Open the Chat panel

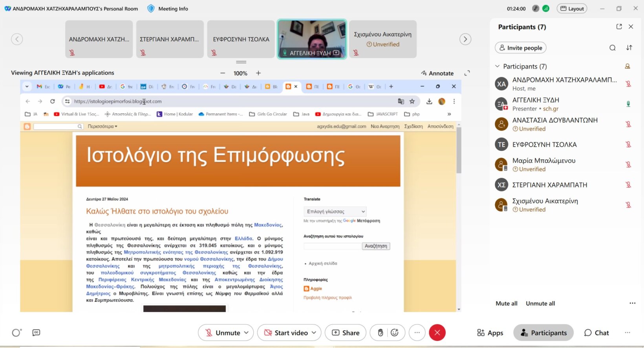[x=596, y=333]
